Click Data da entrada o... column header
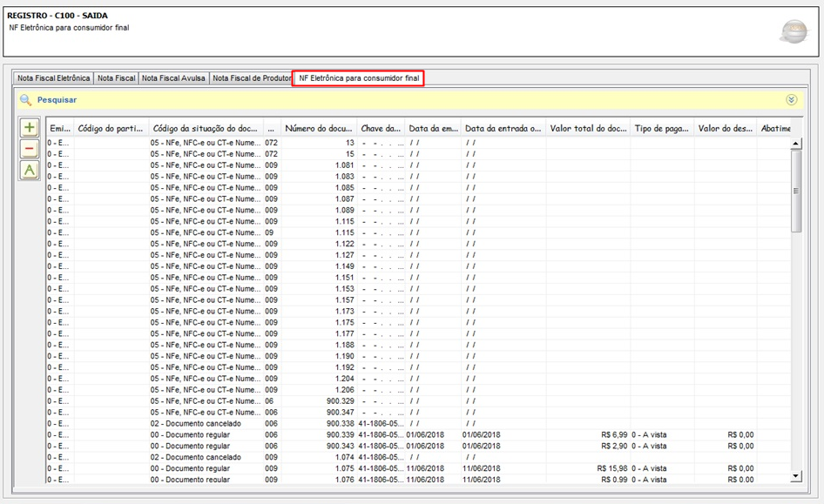824x504 pixels. click(x=503, y=128)
